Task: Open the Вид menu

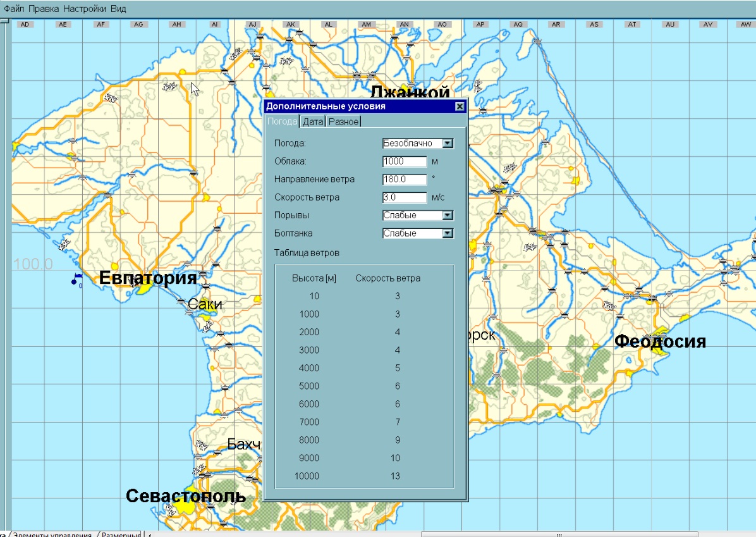Action: click(118, 9)
